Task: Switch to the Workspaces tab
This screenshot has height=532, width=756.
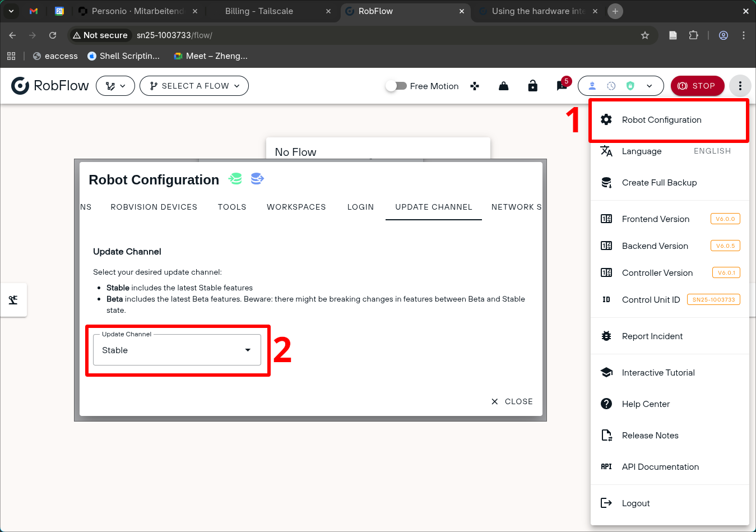Action: point(296,207)
